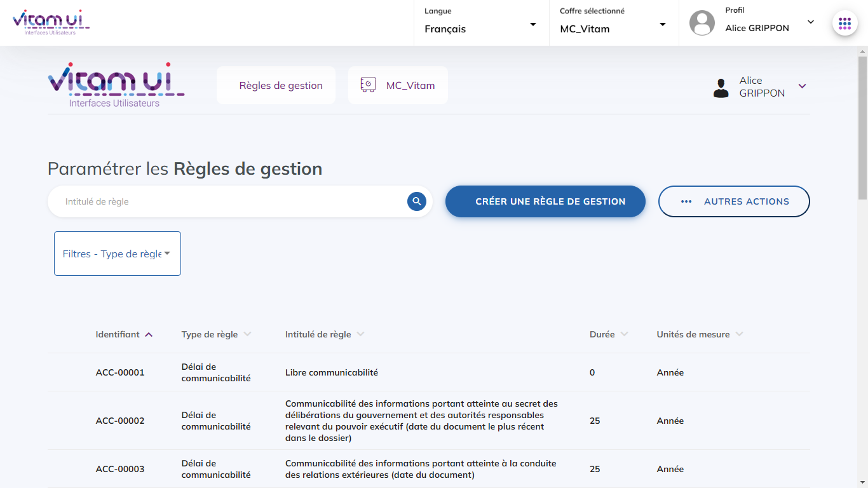The width and height of the screenshot is (868, 488).
Task: Click the magnifying glass search icon
Action: tap(416, 201)
